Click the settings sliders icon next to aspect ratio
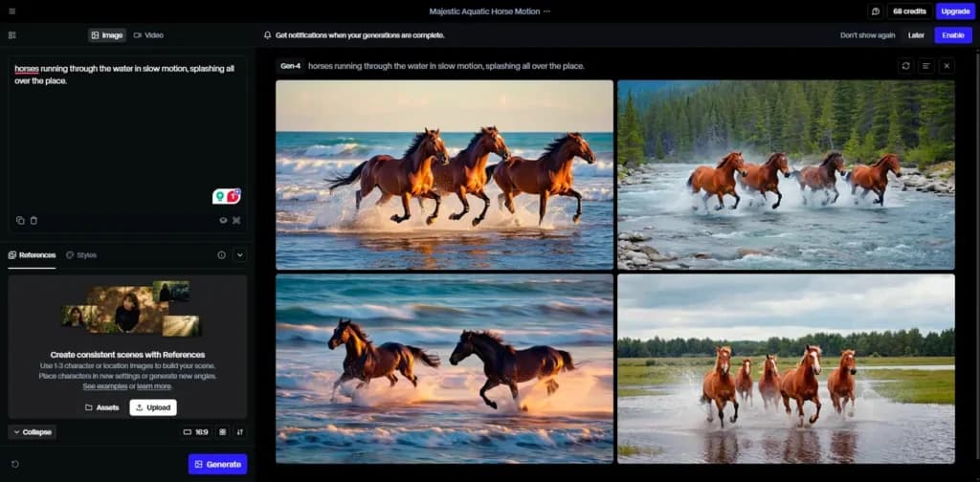The width and height of the screenshot is (980, 482). (240, 432)
